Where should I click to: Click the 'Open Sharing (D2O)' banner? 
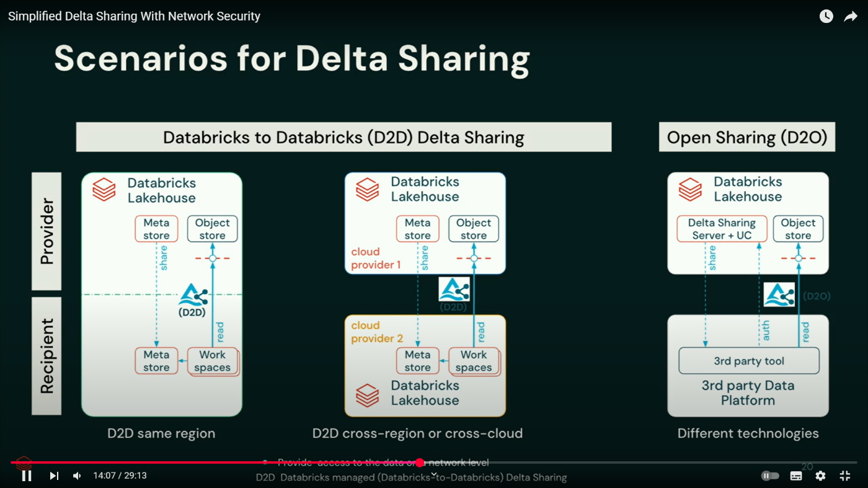pos(747,137)
